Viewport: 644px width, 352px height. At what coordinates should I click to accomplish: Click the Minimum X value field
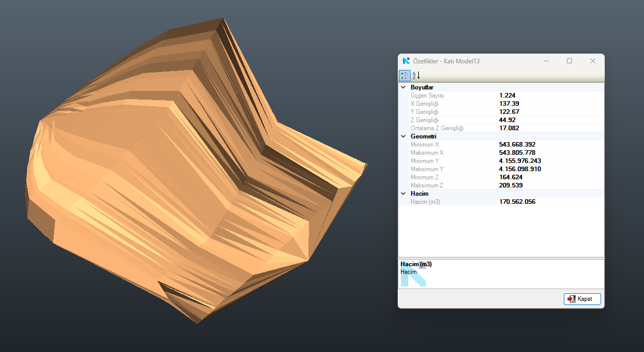pos(517,145)
